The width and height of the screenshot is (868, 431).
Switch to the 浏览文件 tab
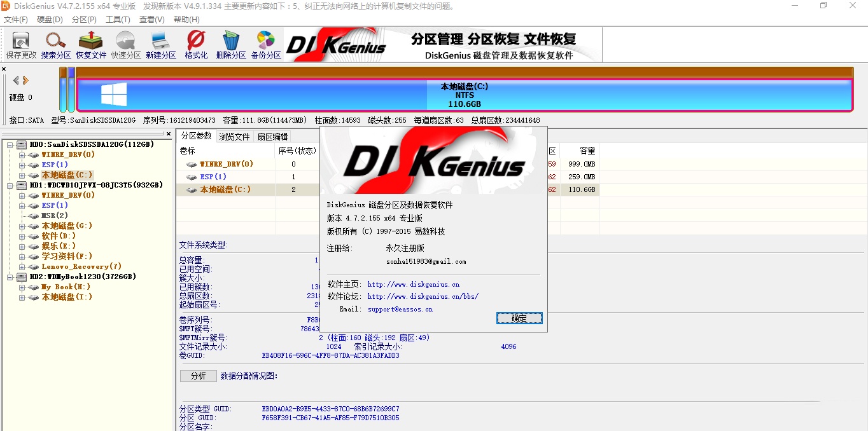tap(235, 137)
